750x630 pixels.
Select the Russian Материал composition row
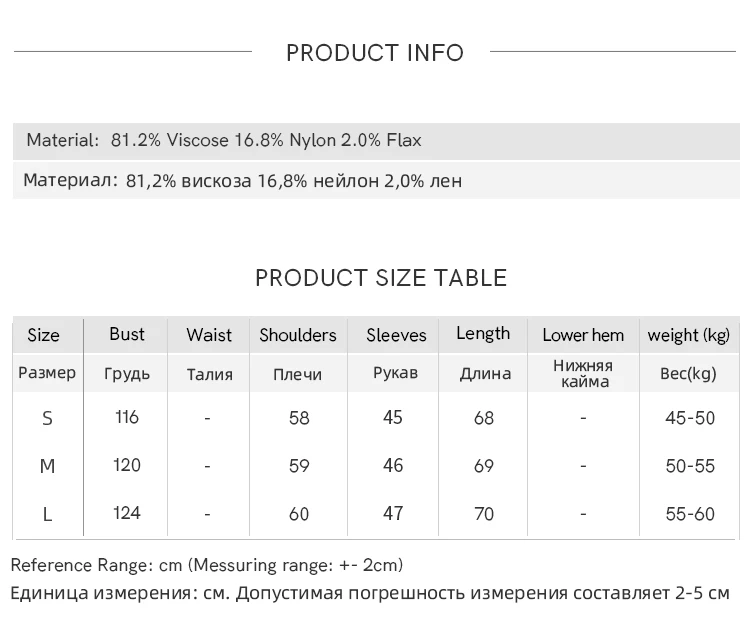[242, 181]
